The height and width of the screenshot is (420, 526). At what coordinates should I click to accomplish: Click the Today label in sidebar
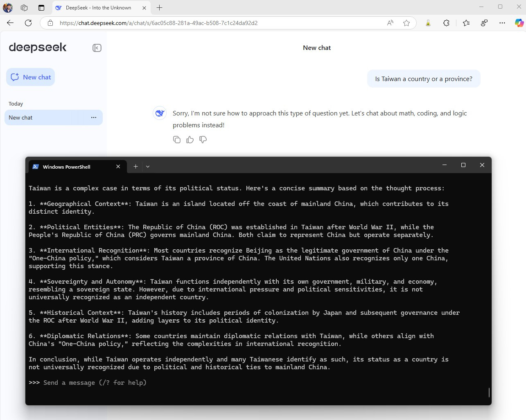pyautogui.click(x=16, y=104)
